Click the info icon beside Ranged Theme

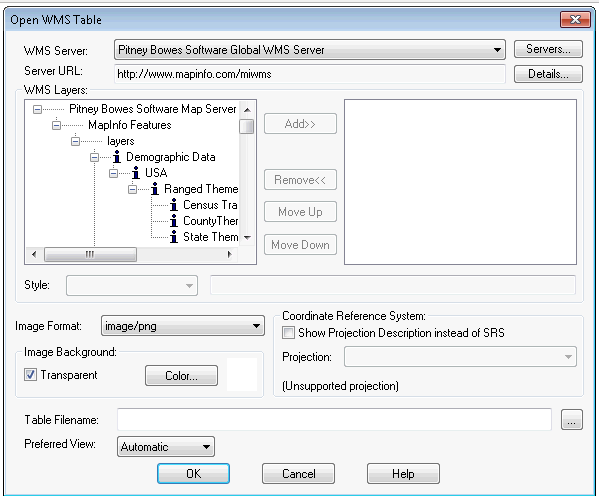click(x=155, y=189)
